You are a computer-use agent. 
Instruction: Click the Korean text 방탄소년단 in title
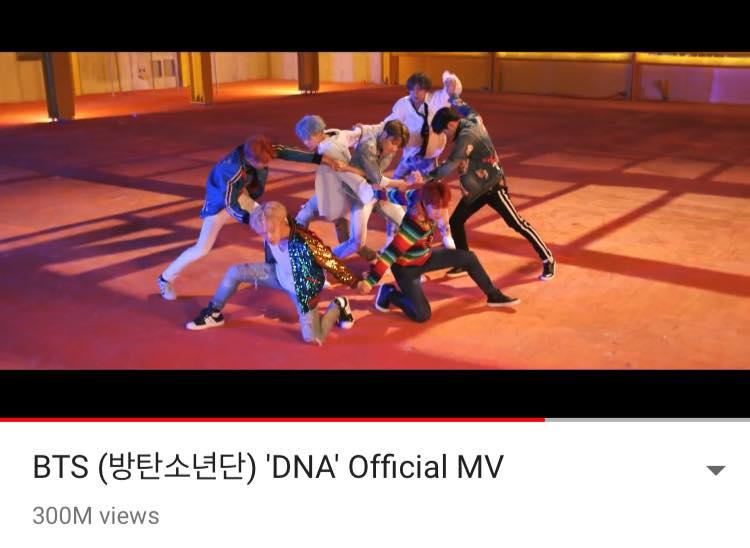[x=177, y=467]
